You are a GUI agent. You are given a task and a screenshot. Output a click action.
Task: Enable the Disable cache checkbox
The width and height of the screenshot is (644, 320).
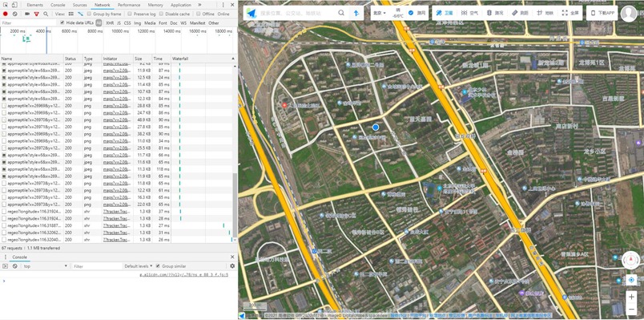(161, 14)
